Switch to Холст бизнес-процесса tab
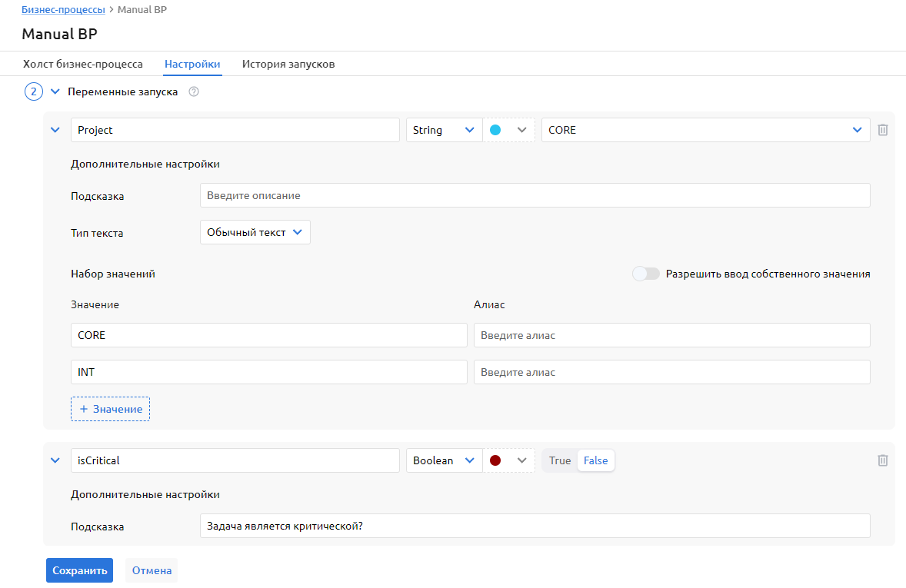Image resolution: width=906 pixels, height=588 pixels. click(83, 64)
